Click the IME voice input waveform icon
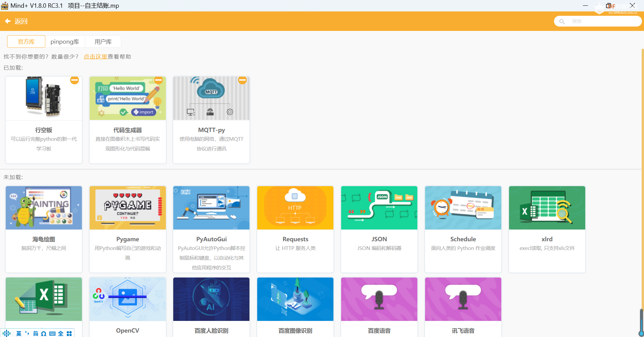 (x=7, y=333)
